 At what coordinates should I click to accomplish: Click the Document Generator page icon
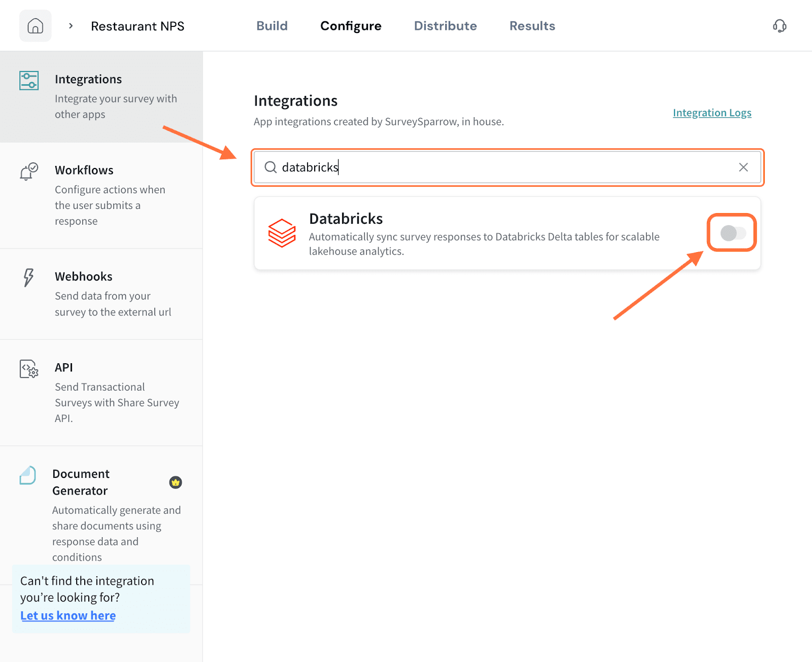28,475
